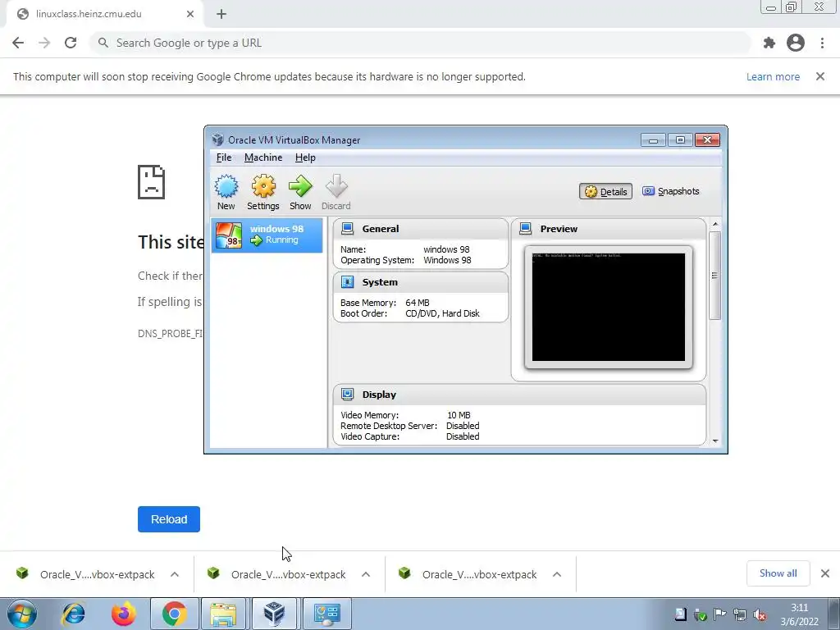The height and width of the screenshot is (630, 840).
Task: Open the Windows Start menu orb
Action: [x=22, y=614]
